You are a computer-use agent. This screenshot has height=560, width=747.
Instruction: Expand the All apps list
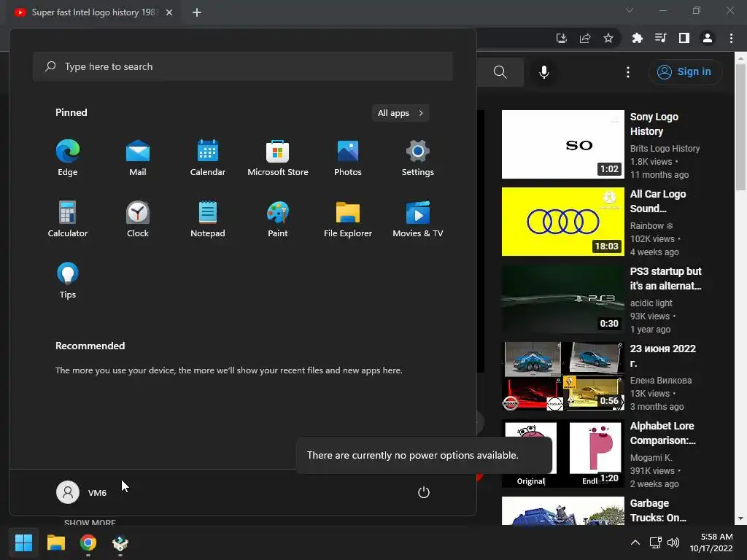pyautogui.click(x=400, y=113)
